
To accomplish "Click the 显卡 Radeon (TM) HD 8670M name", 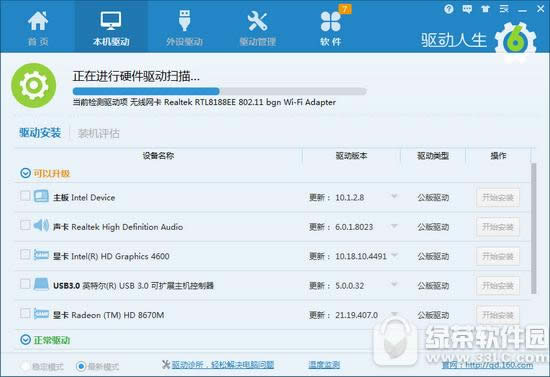I will tap(108, 315).
